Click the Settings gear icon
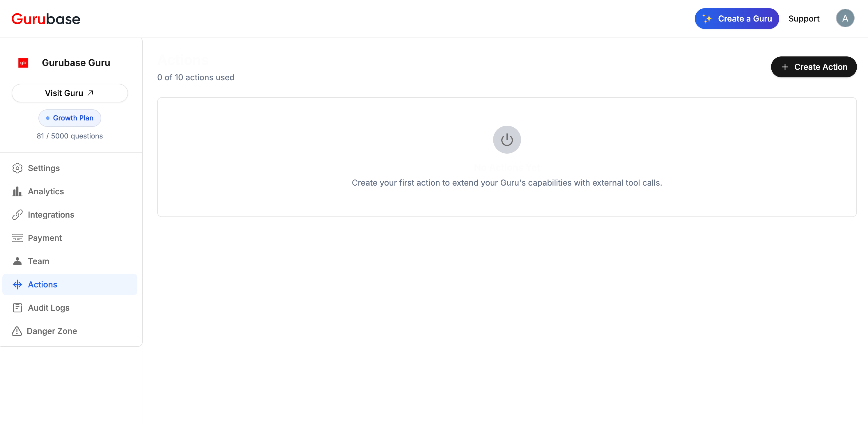 pos(17,168)
